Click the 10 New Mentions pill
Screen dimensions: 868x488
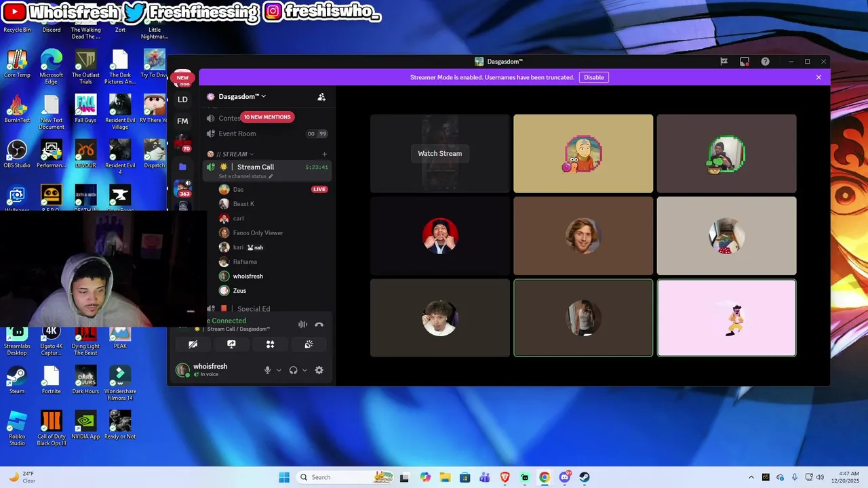tap(267, 117)
